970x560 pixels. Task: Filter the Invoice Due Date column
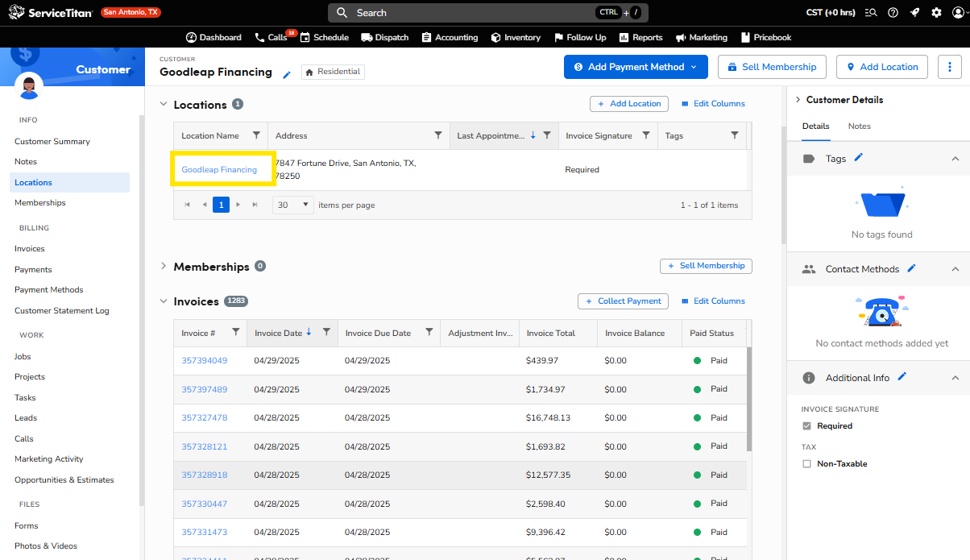429,332
